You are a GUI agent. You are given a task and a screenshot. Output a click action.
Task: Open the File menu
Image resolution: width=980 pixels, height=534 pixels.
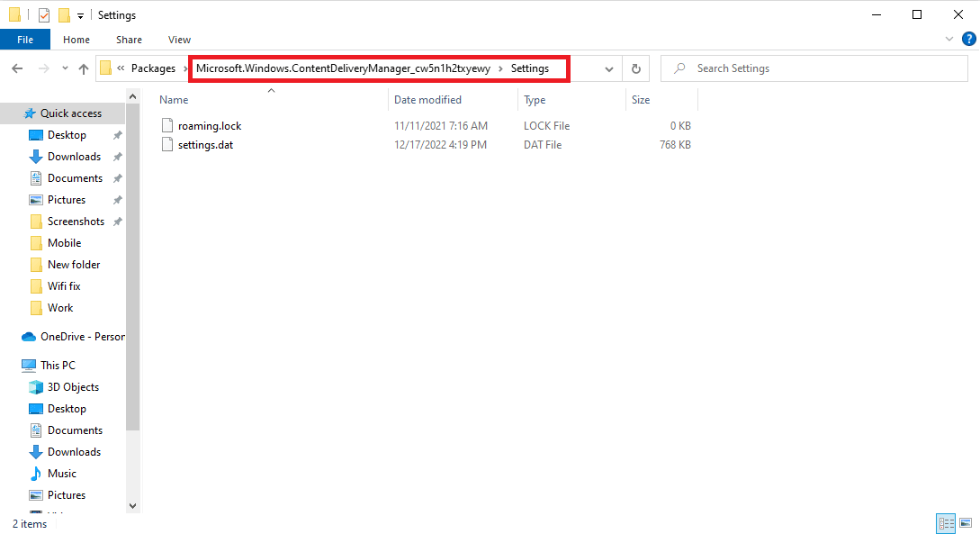[x=25, y=40]
